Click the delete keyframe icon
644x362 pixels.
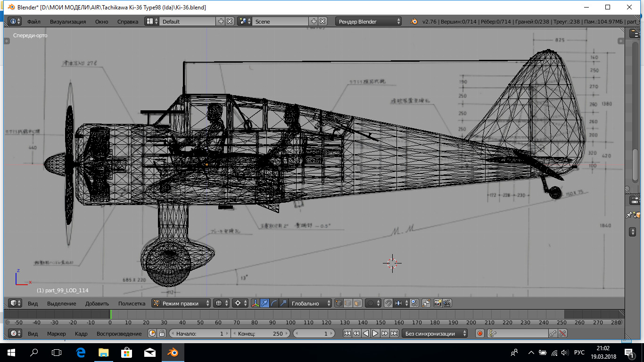coord(562,334)
